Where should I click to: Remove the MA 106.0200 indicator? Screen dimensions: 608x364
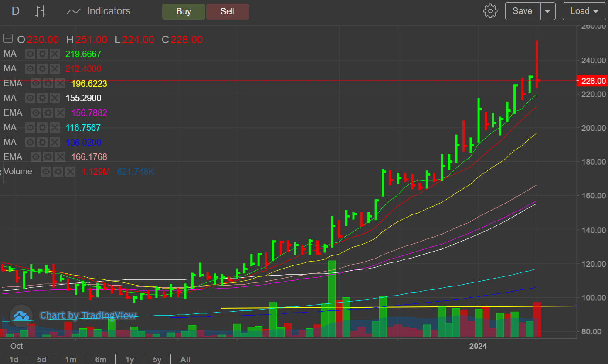pyautogui.click(x=54, y=142)
